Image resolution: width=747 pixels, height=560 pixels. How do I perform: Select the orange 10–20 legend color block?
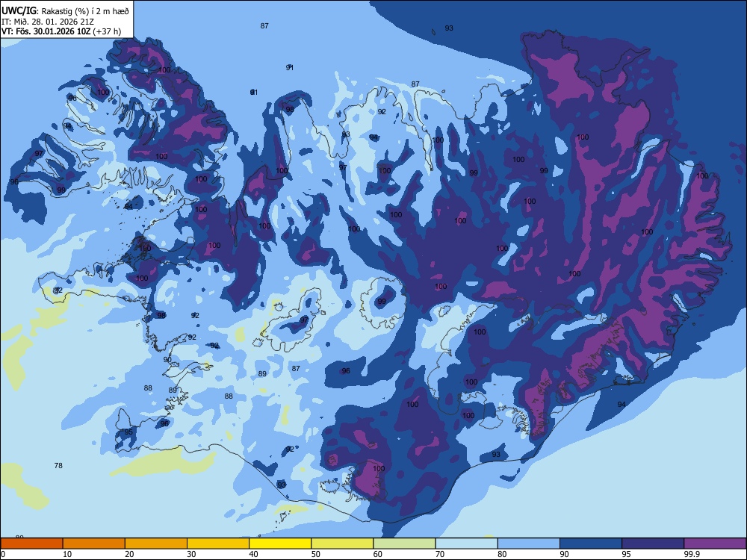pos(94,544)
